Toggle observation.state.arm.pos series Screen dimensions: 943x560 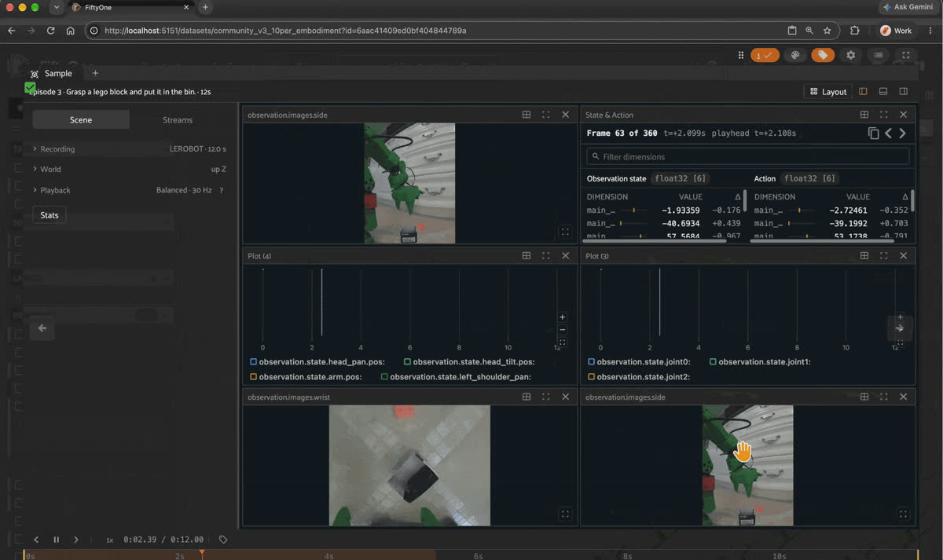[253, 377]
